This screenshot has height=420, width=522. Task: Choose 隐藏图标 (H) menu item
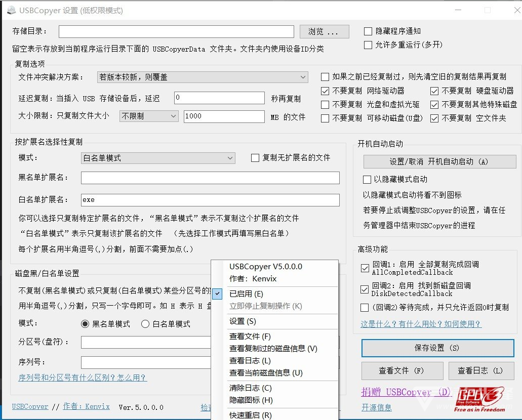click(x=275, y=400)
